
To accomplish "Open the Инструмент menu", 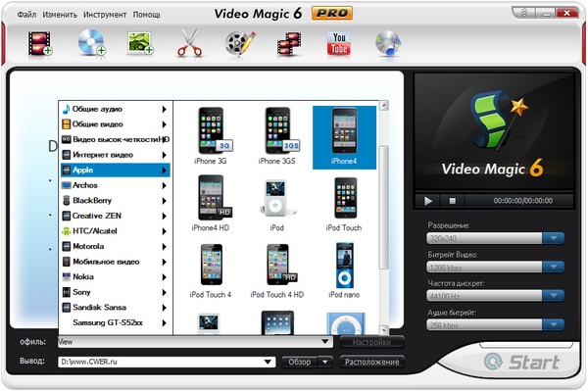I will click(105, 15).
